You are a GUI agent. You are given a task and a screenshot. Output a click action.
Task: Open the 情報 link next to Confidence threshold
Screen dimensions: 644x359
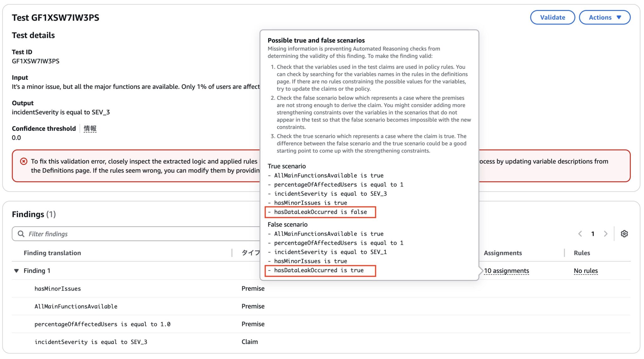tap(90, 128)
